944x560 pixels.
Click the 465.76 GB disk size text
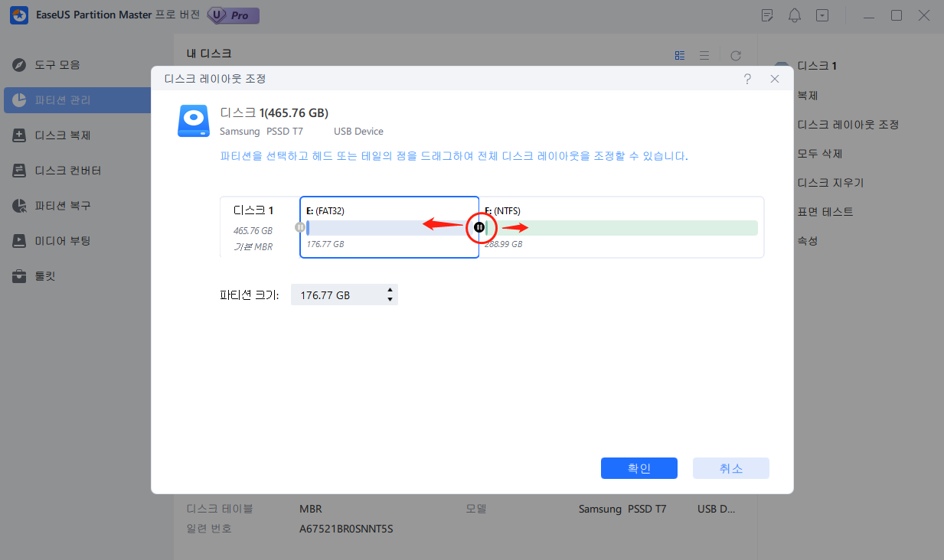tap(253, 230)
